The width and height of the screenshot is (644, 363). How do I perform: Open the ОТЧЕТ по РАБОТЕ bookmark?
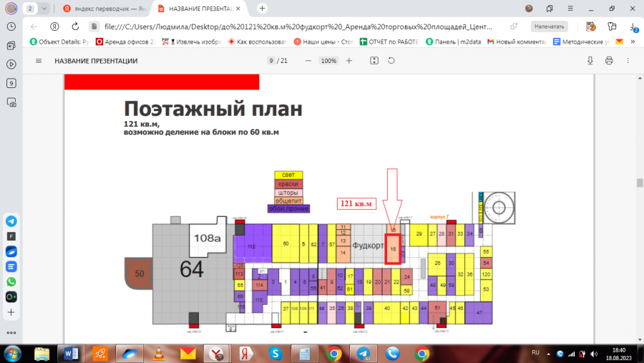(x=389, y=42)
